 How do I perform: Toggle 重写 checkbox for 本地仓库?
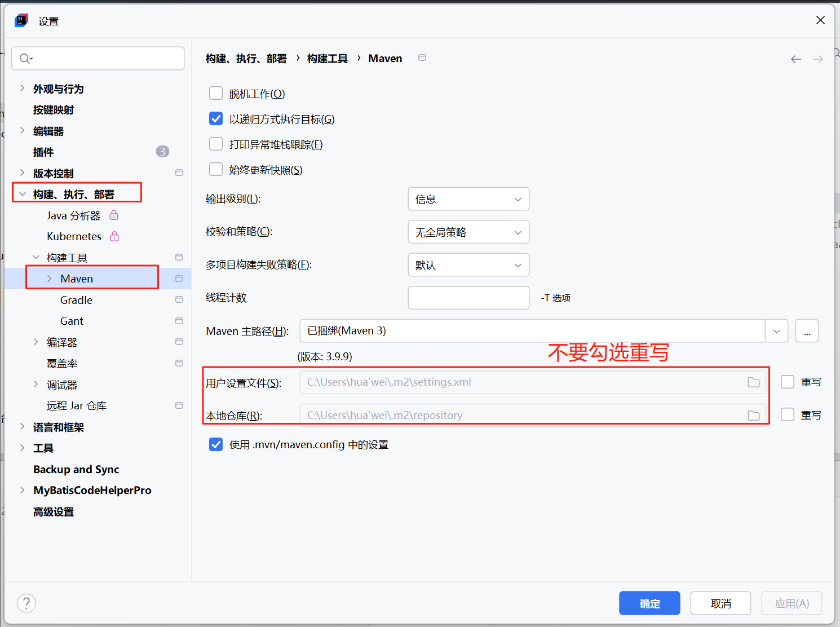pyautogui.click(x=788, y=414)
